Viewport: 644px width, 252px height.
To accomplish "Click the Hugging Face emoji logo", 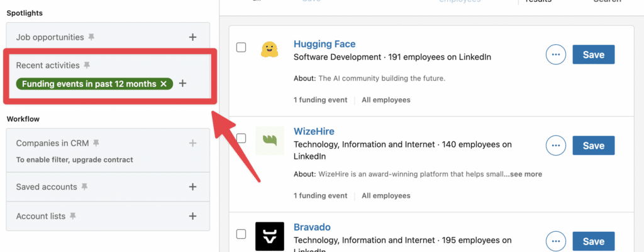I will point(270,49).
